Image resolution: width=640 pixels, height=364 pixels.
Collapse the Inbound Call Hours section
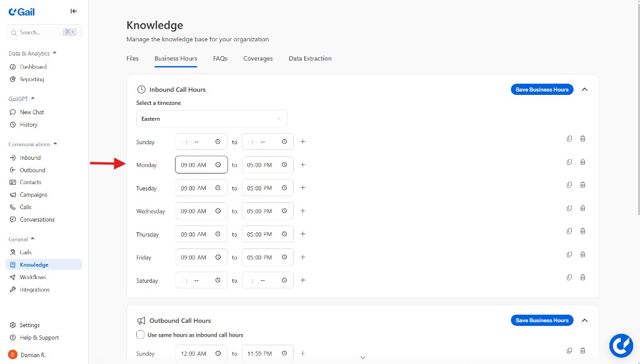click(584, 89)
